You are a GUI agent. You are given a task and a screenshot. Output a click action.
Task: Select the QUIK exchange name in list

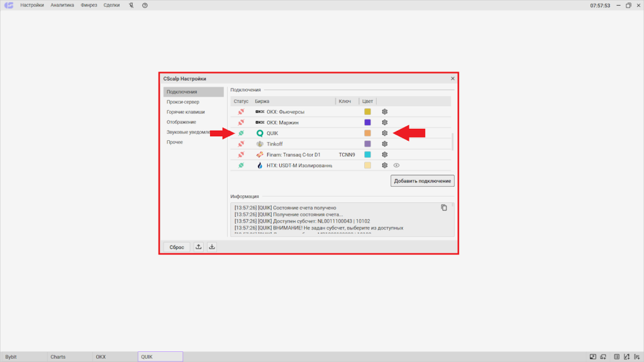tap(272, 133)
